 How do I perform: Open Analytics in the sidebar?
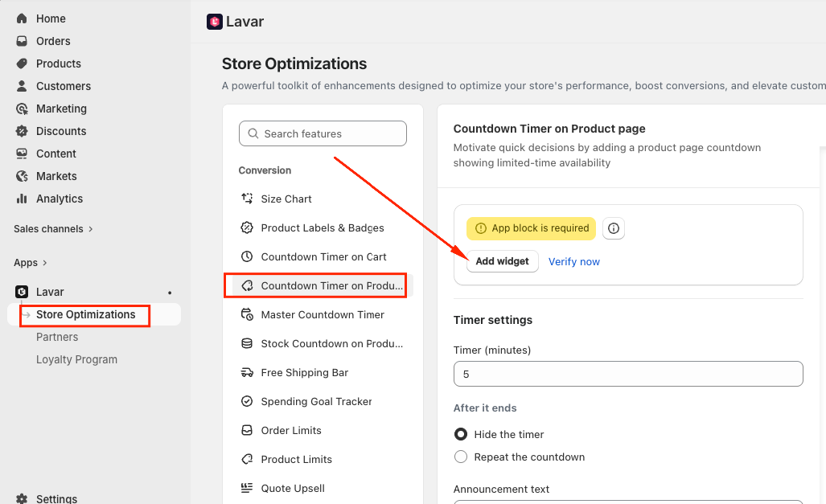pos(59,199)
